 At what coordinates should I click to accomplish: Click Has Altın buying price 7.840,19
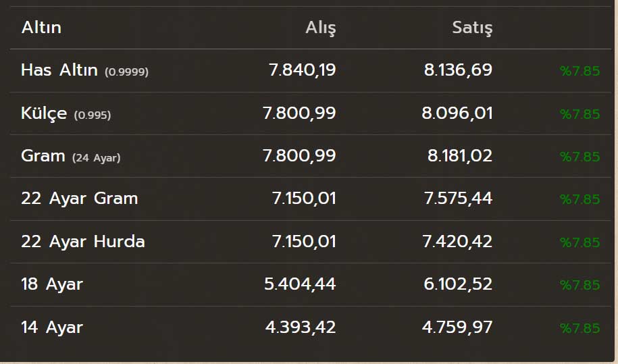(x=302, y=70)
